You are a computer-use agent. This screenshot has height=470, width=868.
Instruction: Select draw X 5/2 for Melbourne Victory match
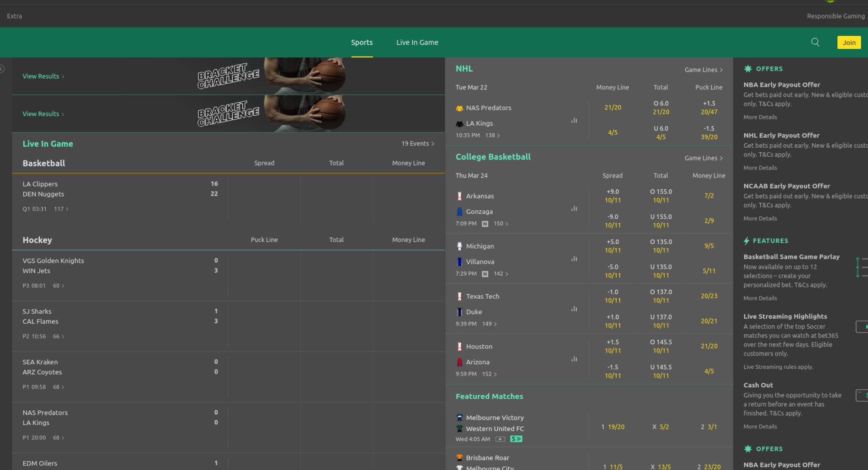pos(660,427)
